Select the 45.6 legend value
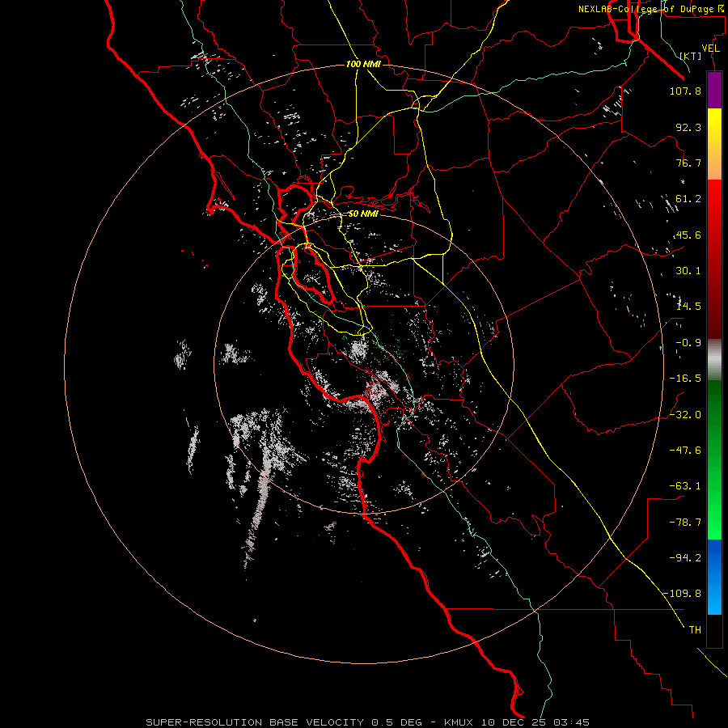728x728 pixels. point(688,235)
